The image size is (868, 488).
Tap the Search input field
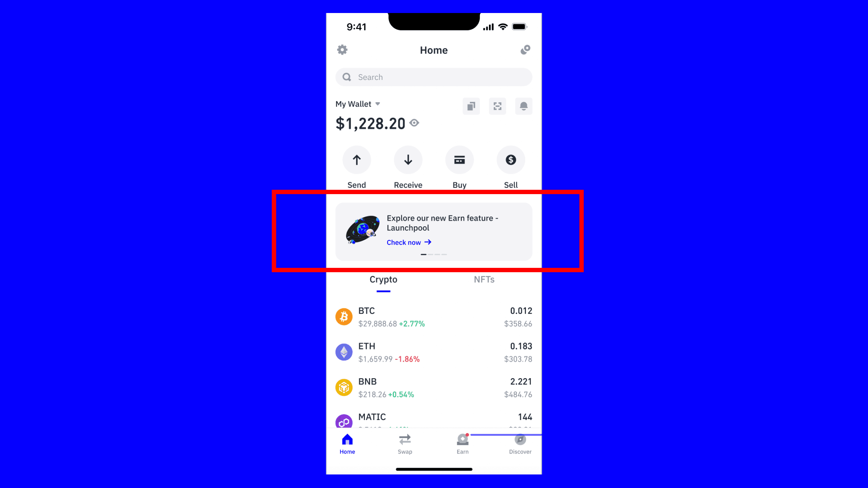coord(434,76)
